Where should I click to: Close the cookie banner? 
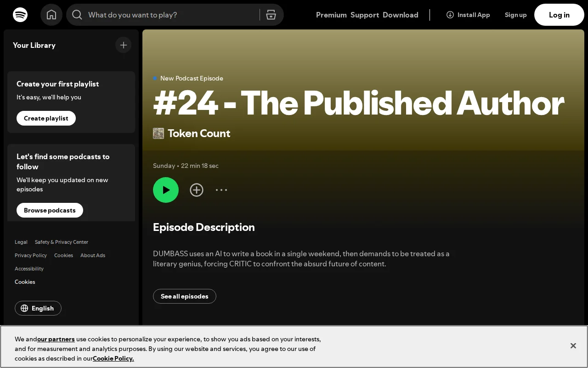[x=573, y=345]
